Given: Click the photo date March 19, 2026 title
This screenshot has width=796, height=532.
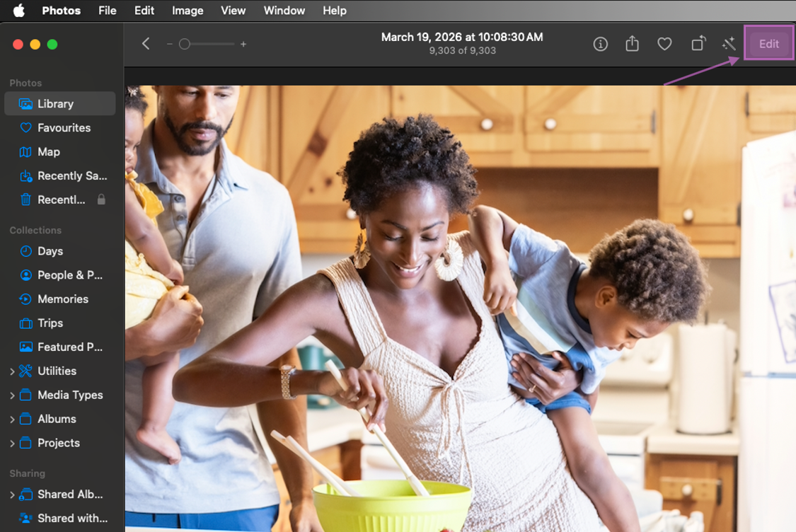Looking at the screenshot, I should [462, 37].
